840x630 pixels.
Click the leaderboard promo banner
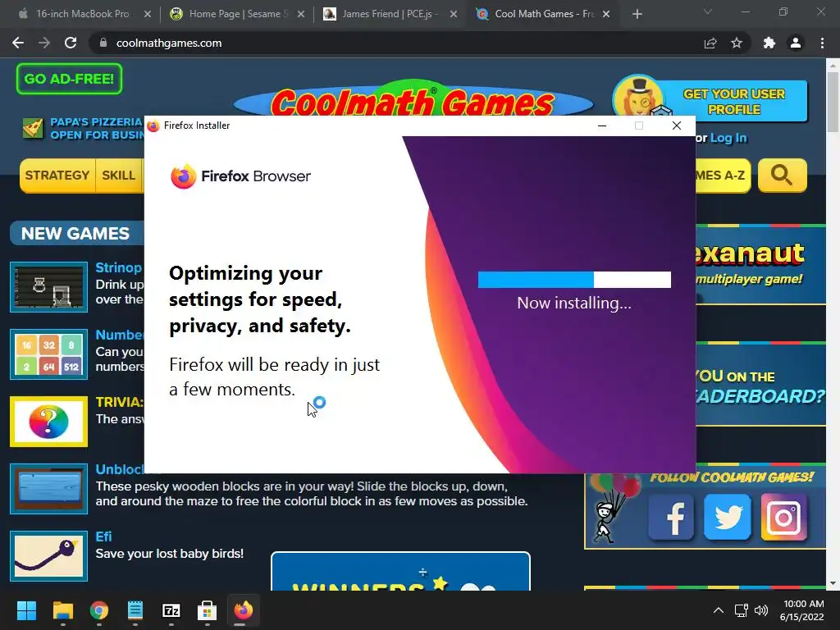tap(760, 384)
